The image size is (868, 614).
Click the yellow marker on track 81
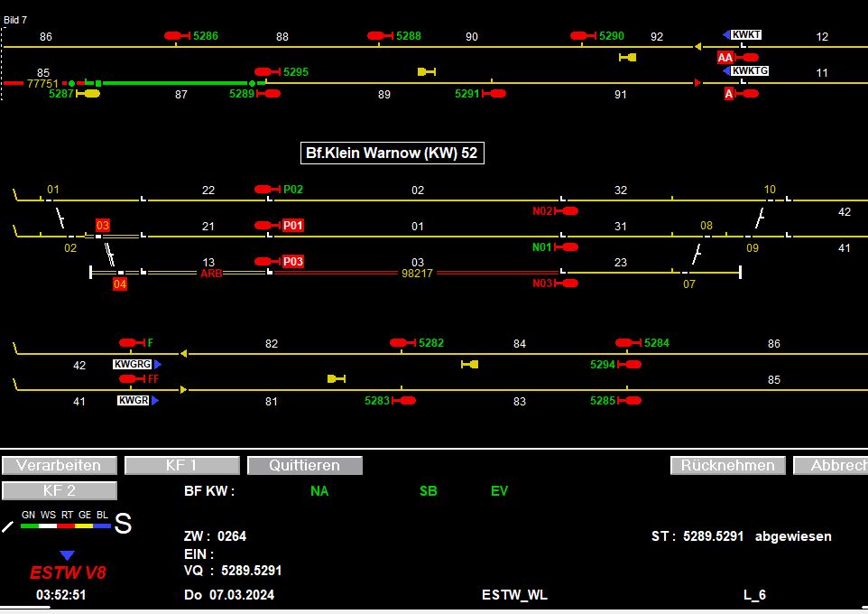[337, 378]
